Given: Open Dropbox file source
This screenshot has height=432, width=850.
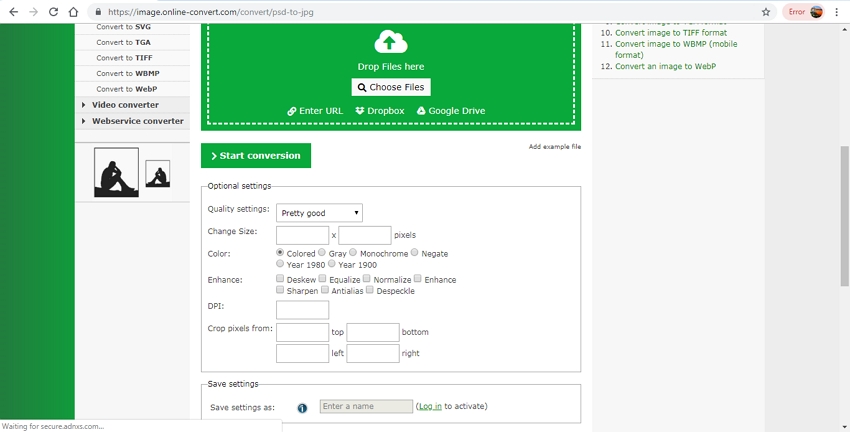Looking at the screenshot, I should 380,111.
